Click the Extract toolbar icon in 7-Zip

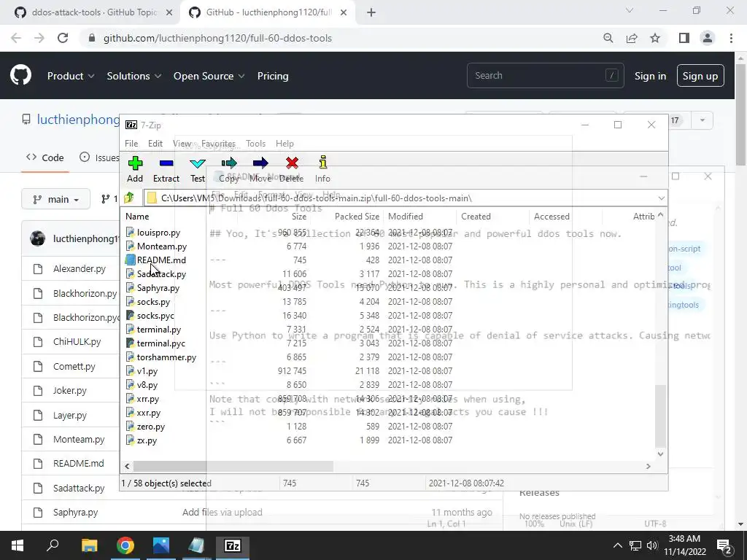coord(166,169)
